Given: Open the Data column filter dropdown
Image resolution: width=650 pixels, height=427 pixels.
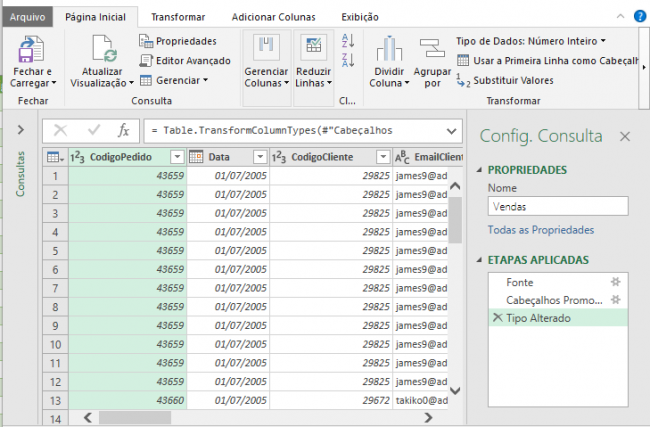Looking at the screenshot, I should tap(259, 157).
